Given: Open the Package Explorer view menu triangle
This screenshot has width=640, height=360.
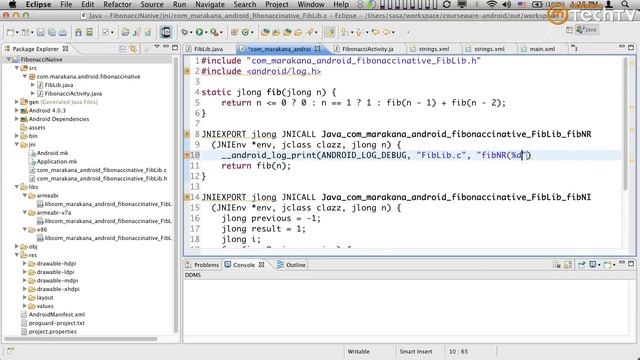Looking at the screenshot, I should (x=157, y=47).
